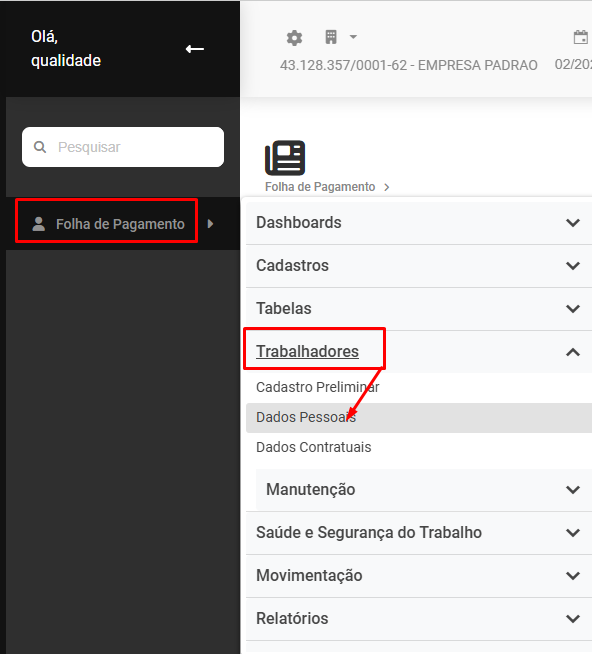Click the calendar icon in header
This screenshot has width=592, height=654.
coord(580,37)
